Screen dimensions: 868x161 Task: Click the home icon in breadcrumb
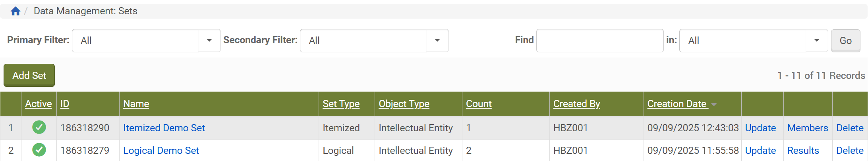(15, 11)
